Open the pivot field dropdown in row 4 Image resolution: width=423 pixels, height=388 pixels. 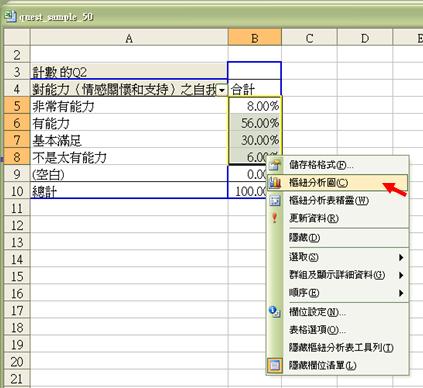pos(222,90)
